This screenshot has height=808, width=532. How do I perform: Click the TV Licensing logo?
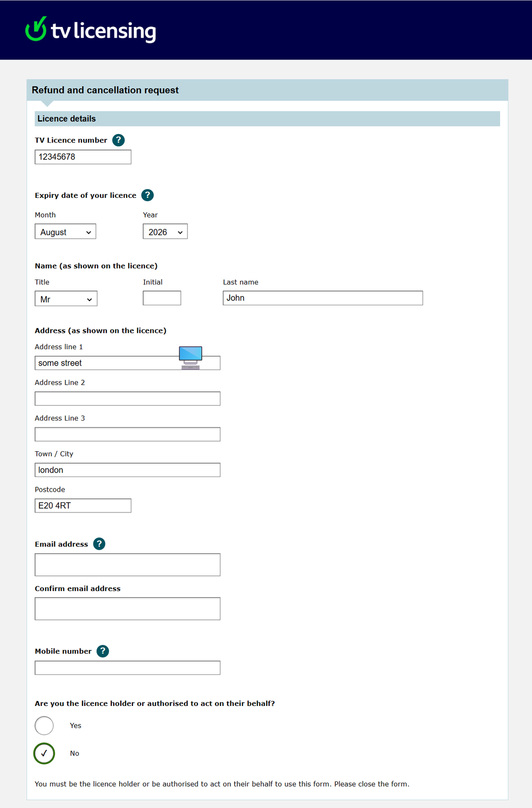click(x=91, y=30)
